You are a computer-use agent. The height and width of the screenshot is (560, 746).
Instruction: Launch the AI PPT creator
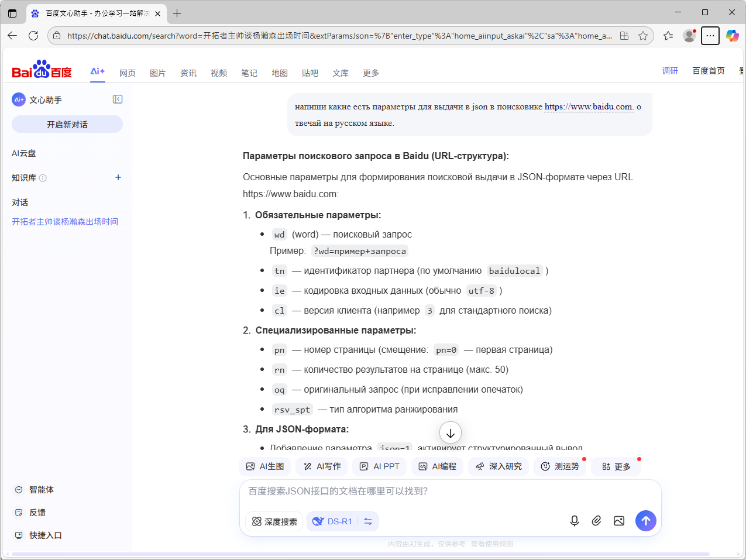tap(379, 466)
